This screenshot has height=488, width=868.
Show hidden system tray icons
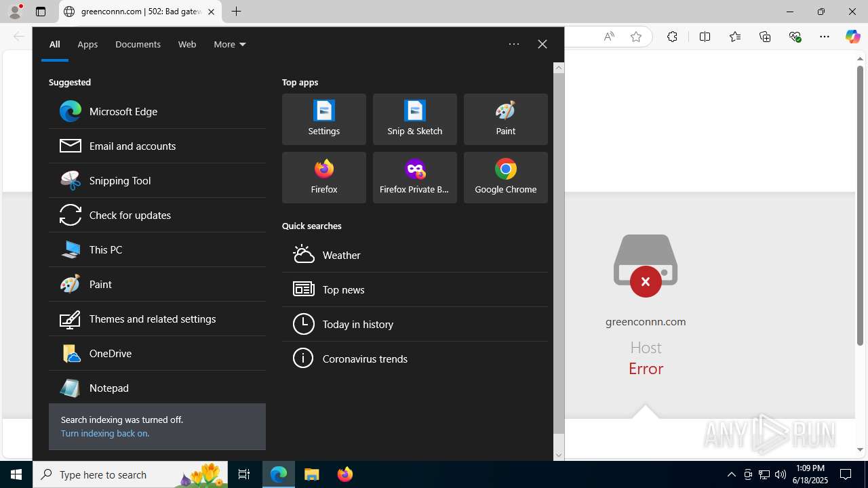[x=731, y=474]
